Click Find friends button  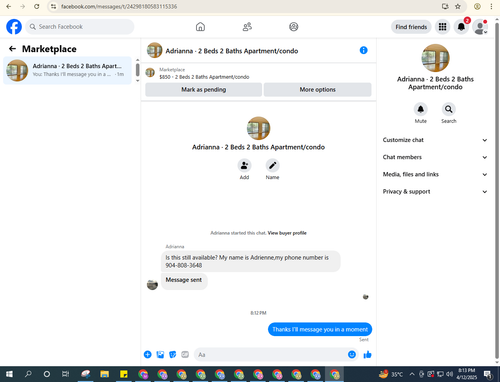[411, 27]
